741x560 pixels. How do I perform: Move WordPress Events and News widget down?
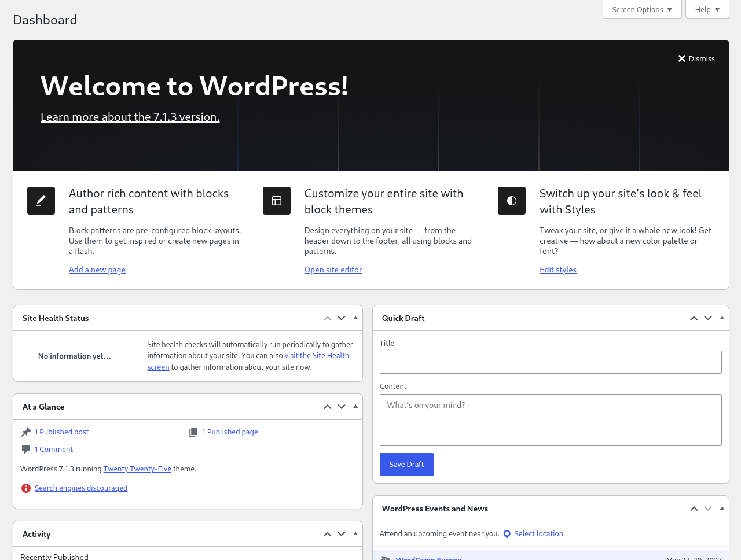click(x=708, y=509)
